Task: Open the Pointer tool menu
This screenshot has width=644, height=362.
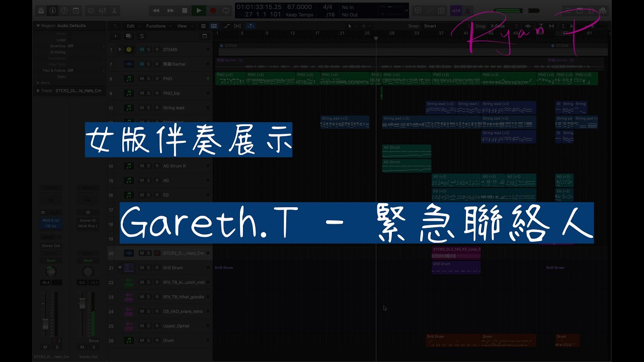Action: point(352,26)
